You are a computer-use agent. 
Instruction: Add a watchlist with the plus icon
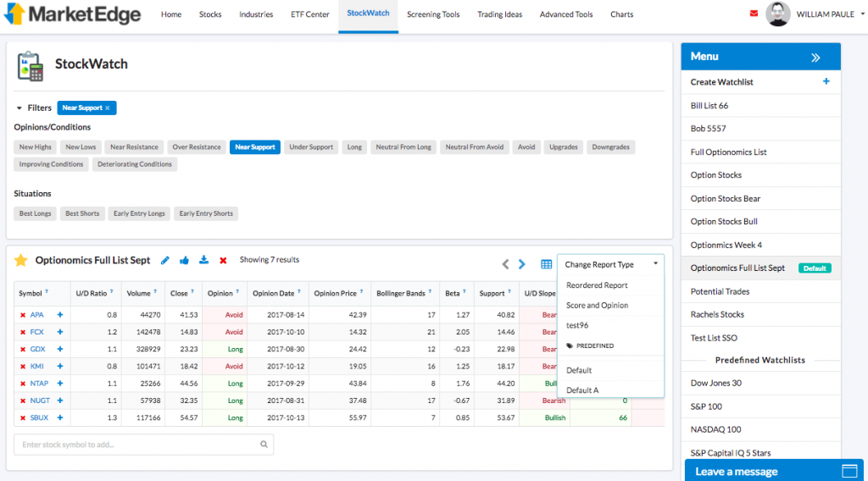click(x=826, y=81)
